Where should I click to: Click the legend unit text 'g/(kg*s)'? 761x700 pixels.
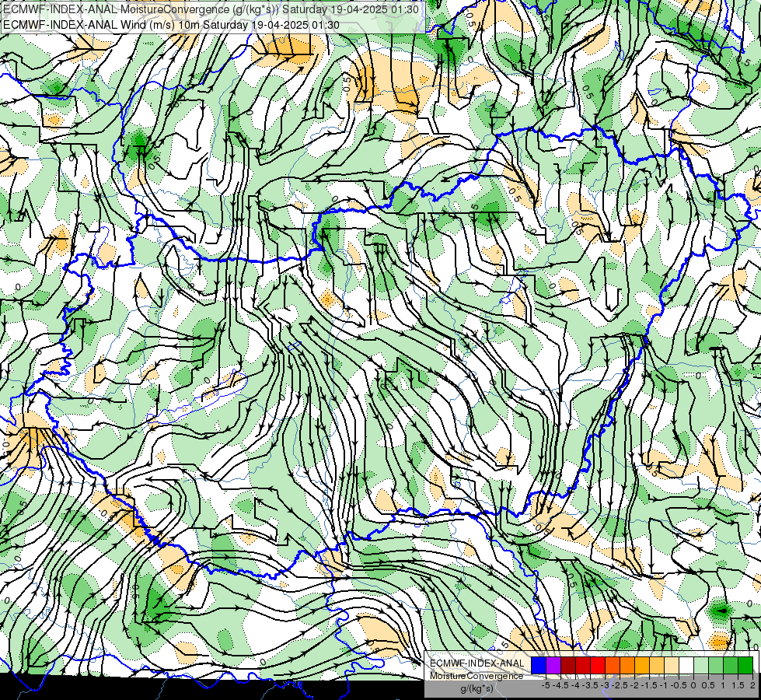click(476, 689)
